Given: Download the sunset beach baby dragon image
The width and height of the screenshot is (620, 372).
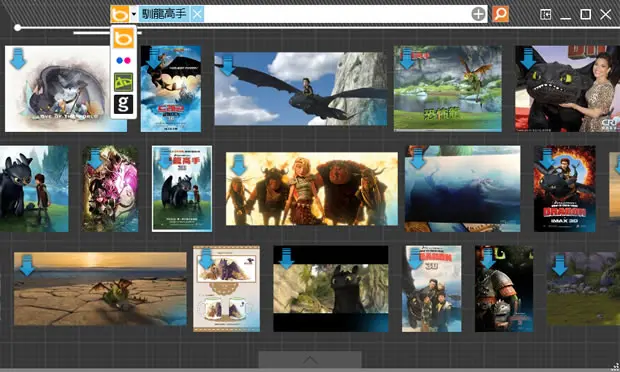Looking at the screenshot, I should click(x=26, y=265).
